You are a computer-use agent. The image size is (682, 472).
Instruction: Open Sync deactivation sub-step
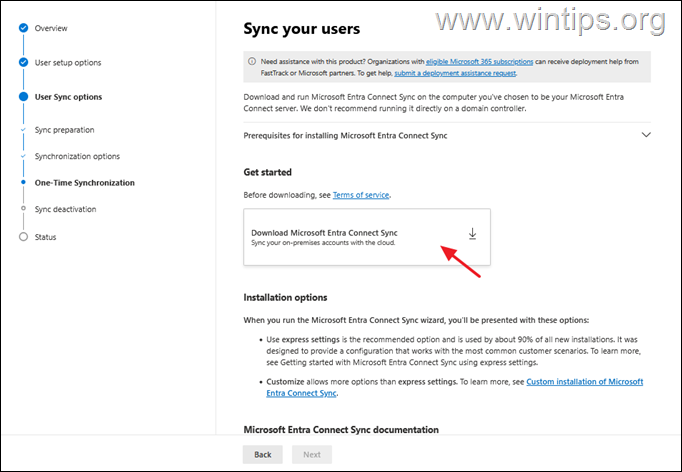pyautogui.click(x=65, y=209)
